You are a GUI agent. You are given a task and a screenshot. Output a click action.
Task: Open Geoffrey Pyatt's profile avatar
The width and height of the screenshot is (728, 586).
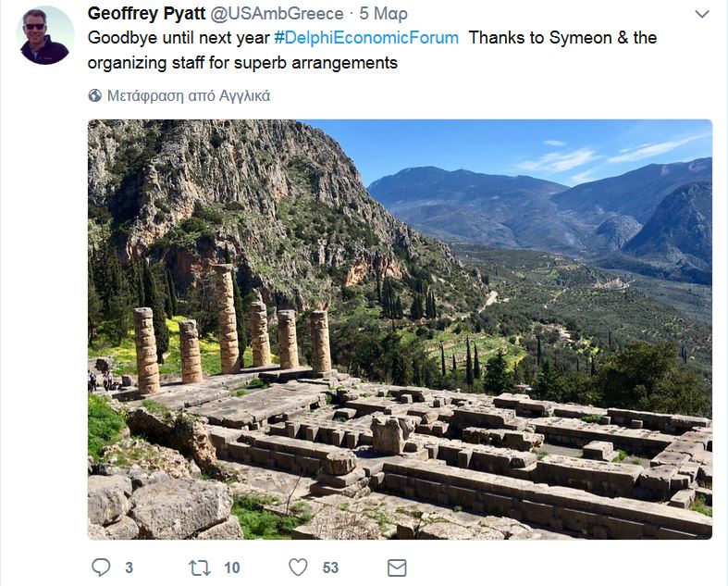(44, 35)
